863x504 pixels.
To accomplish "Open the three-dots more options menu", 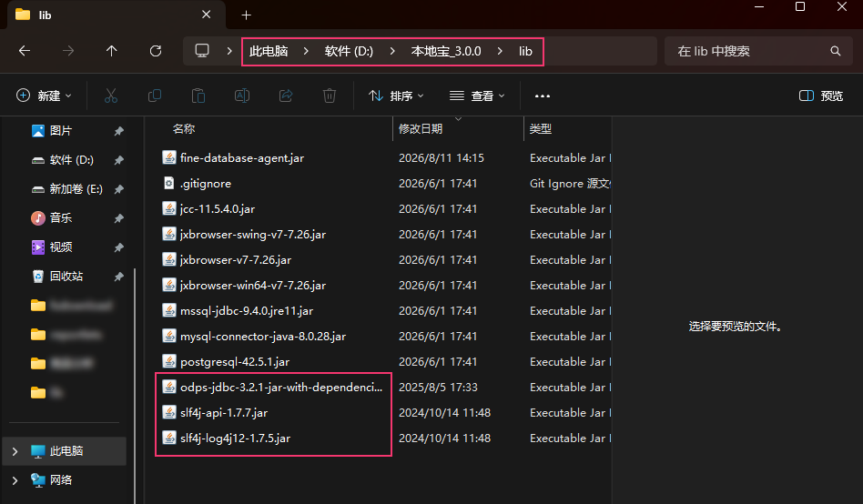I will [x=543, y=96].
